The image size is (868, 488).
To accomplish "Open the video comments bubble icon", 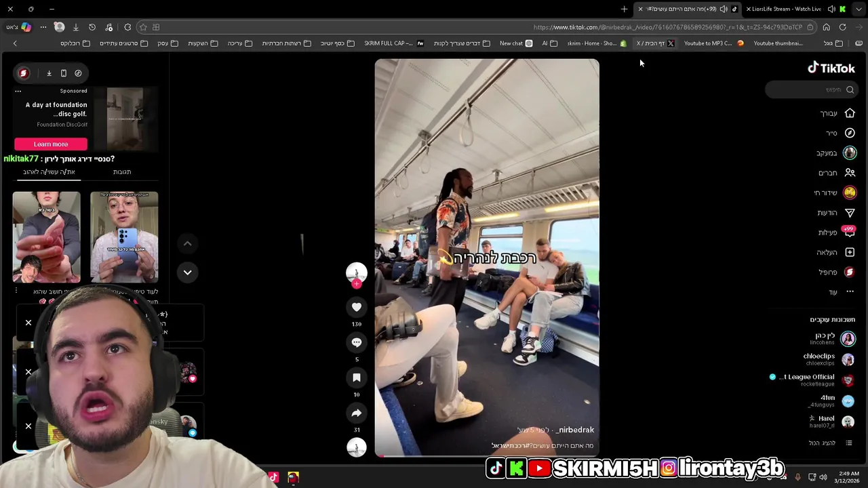I will pyautogui.click(x=356, y=342).
